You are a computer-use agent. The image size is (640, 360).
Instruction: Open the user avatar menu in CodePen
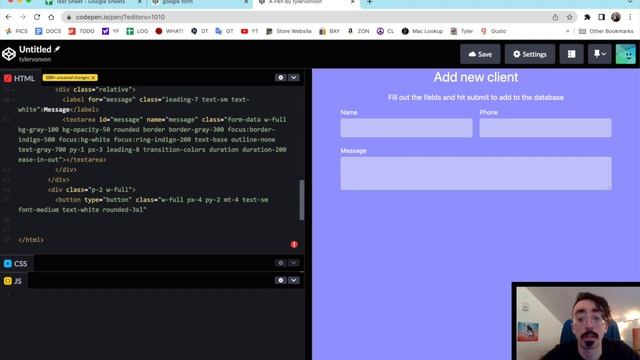(625, 54)
